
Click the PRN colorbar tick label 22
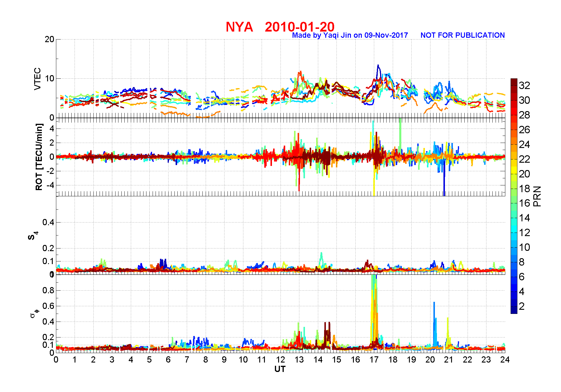tap(524, 159)
